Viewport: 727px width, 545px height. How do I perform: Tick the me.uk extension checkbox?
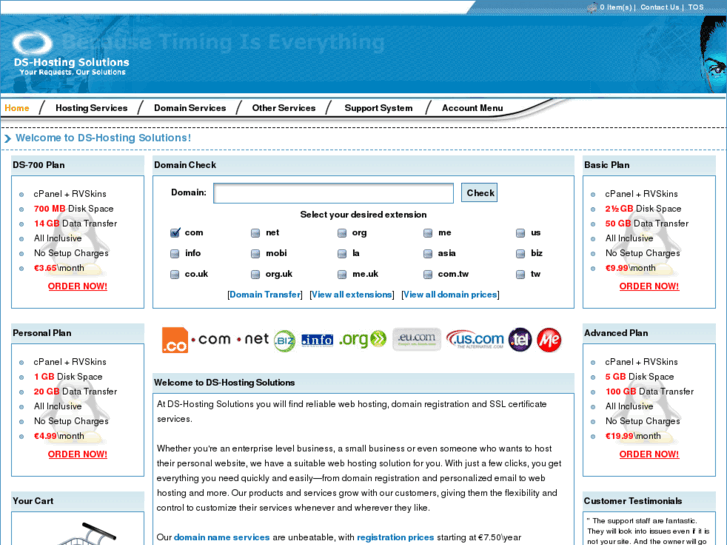click(x=342, y=274)
